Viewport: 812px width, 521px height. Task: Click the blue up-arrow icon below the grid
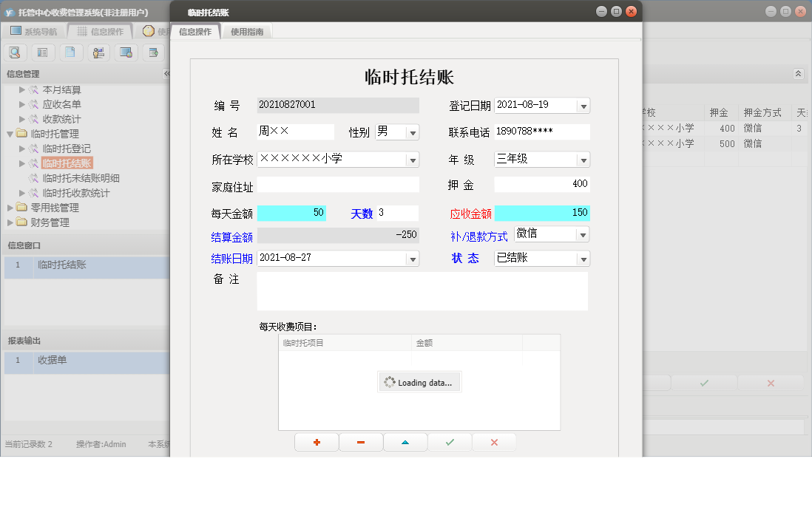[x=405, y=441]
